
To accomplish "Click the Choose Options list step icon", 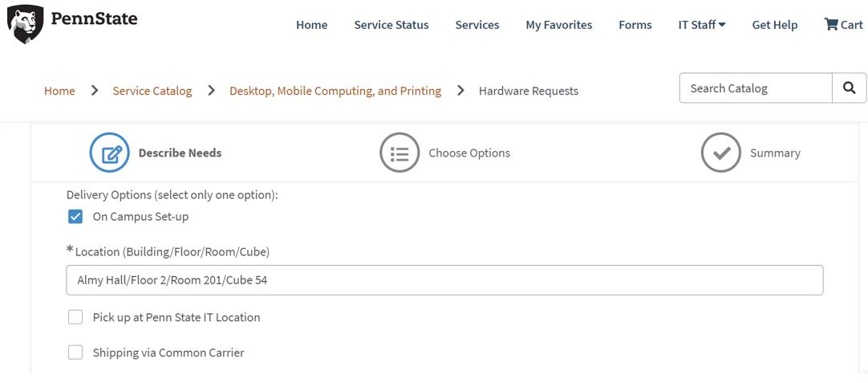I will pyautogui.click(x=400, y=153).
